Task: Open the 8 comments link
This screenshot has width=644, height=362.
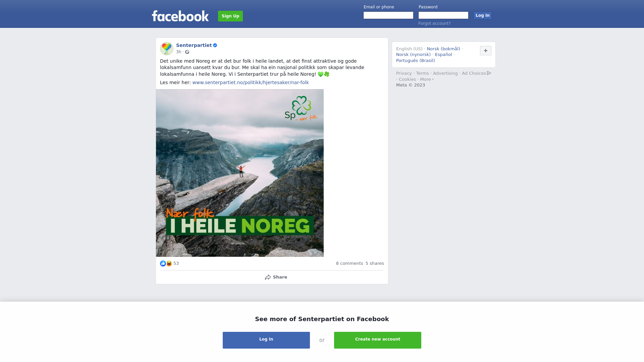Action: click(x=350, y=263)
